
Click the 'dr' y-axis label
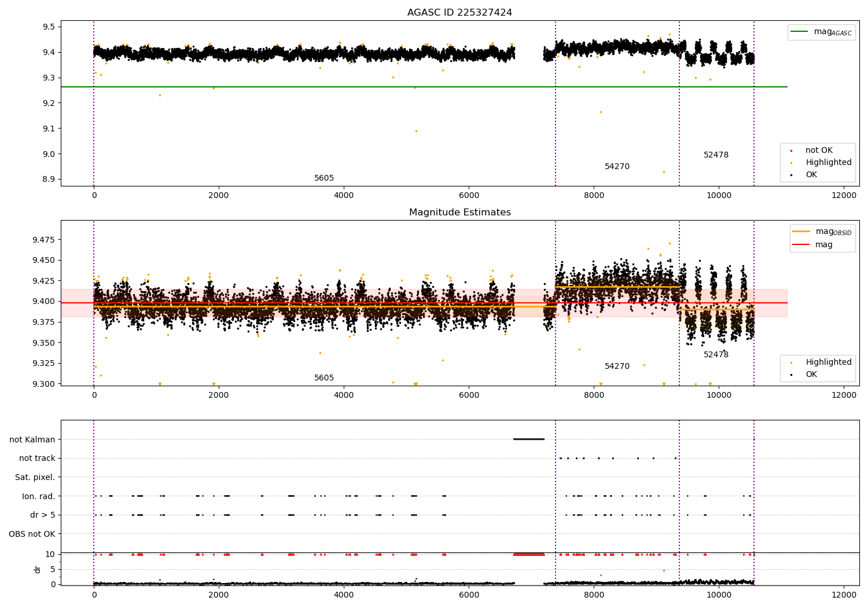[x=38, y=569]
